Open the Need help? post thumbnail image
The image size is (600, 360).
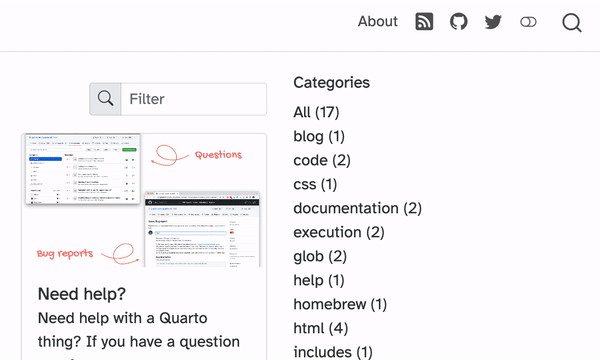point(144,200)
